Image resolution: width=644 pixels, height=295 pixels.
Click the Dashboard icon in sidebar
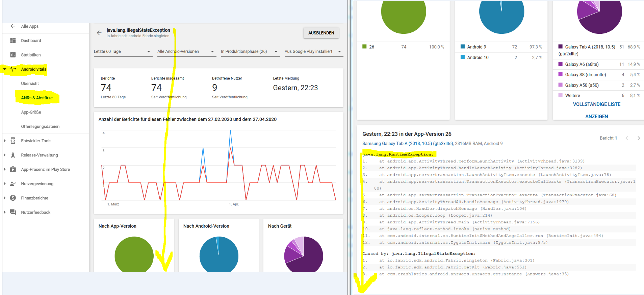13,41
